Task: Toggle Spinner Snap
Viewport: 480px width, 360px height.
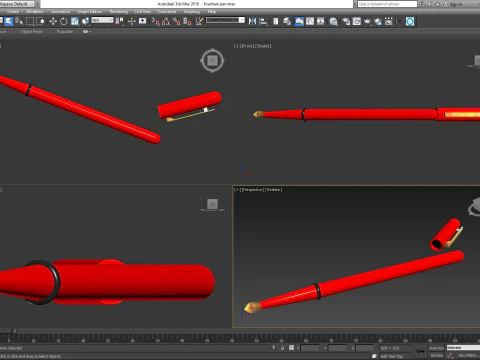Action: (187, 21)
